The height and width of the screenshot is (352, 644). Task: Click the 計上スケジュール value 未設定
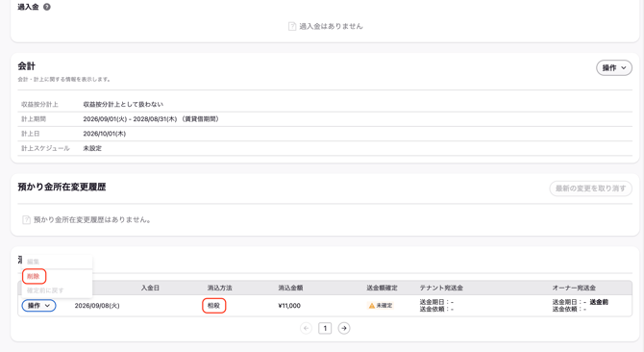(92, 148)
